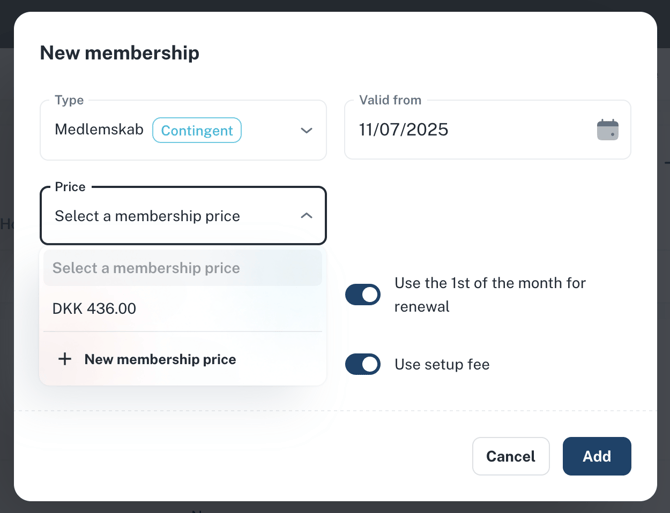Click the Medlemskab type value

[x=99, y=130]
